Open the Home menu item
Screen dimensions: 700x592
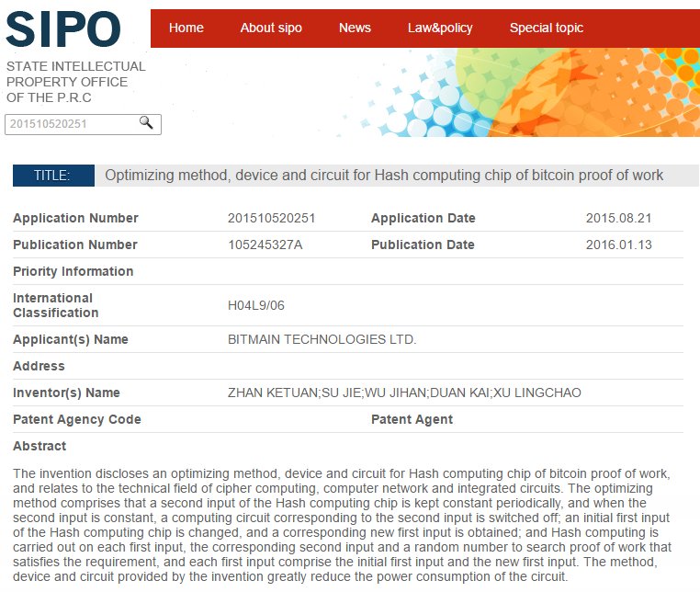186,28
